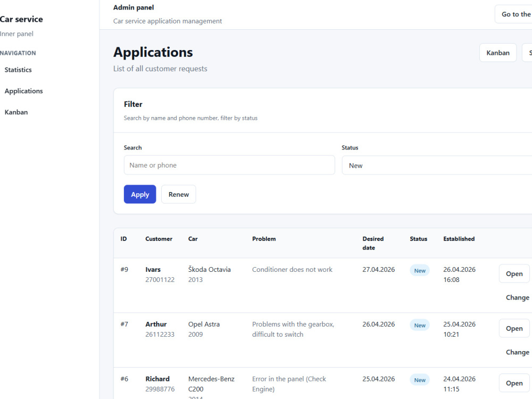The height and width of the screenshot is (399, 532).
Task: Reset filters with the Renew button
Action: click(x=178, y=194)
